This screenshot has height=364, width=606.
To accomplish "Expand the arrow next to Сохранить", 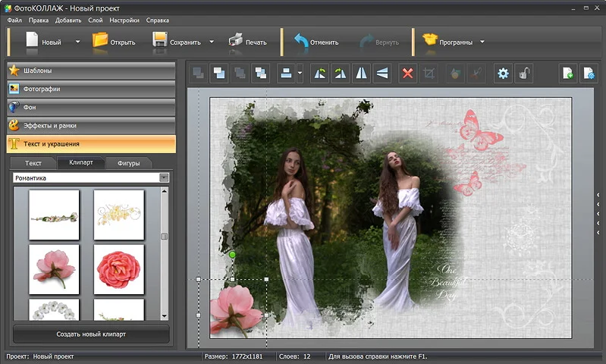I will [212, 42].
